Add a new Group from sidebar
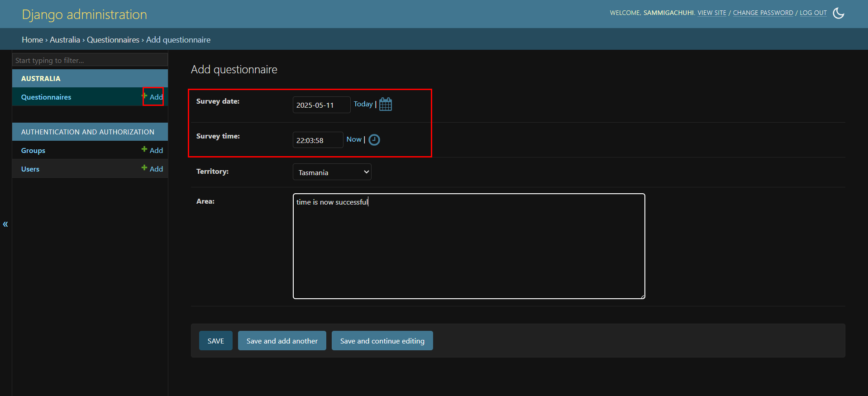This screenshot has height=396, width=868. (156, 150)
